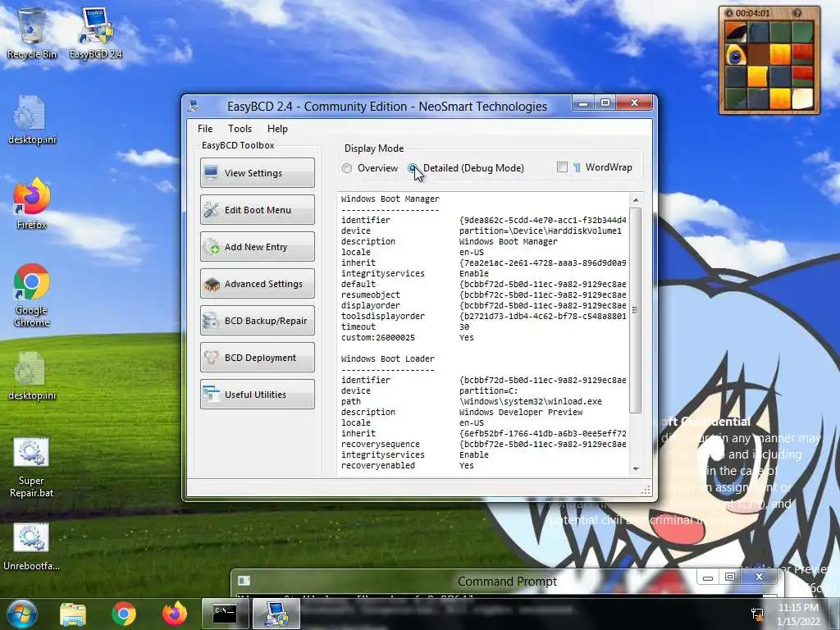The image size is (840, 630).
Task: Open Chrome from the taskbar
Action: pos(124,614)
